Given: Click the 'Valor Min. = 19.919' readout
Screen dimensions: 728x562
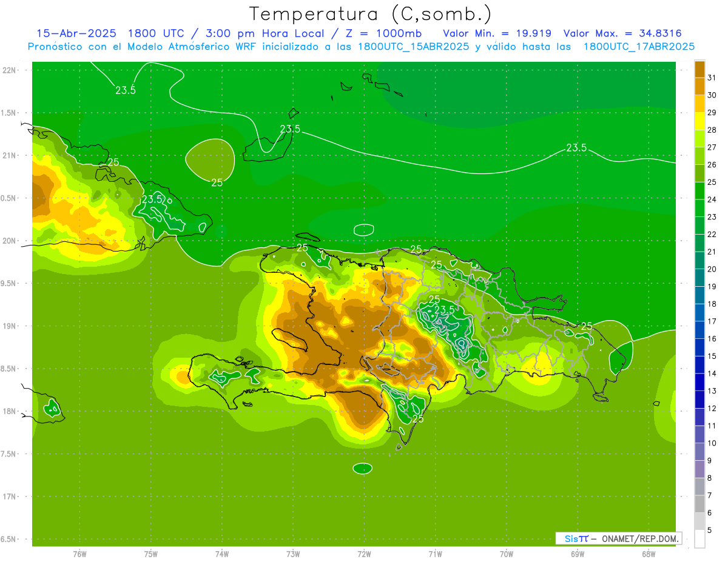Looking at the screenshot, I should pyautogui.click(x=497, y=33).
